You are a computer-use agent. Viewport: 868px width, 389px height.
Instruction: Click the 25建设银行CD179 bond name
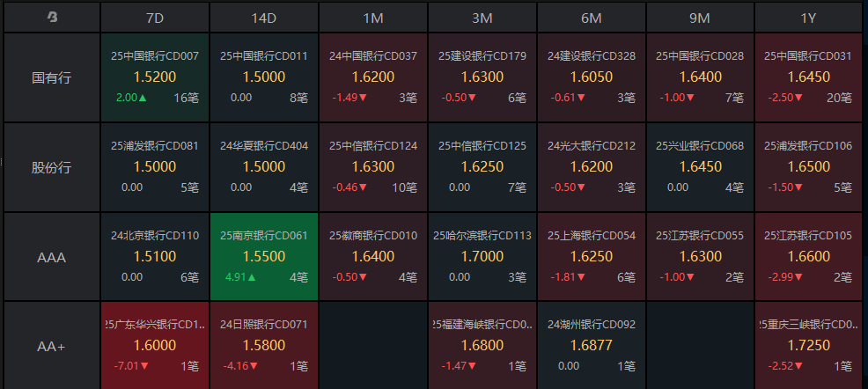click(x=482, y=56)
